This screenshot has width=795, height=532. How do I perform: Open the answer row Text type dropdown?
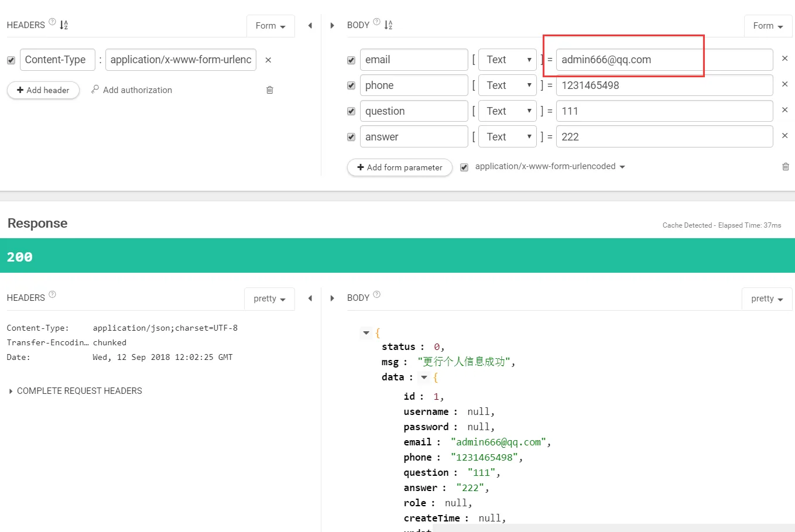pos(508,137)
